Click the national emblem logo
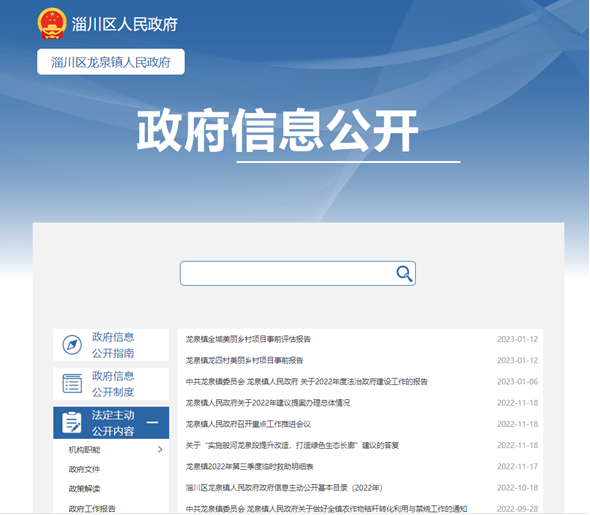The width and height of the screenshot is (590, 515). tap(52, 23)
